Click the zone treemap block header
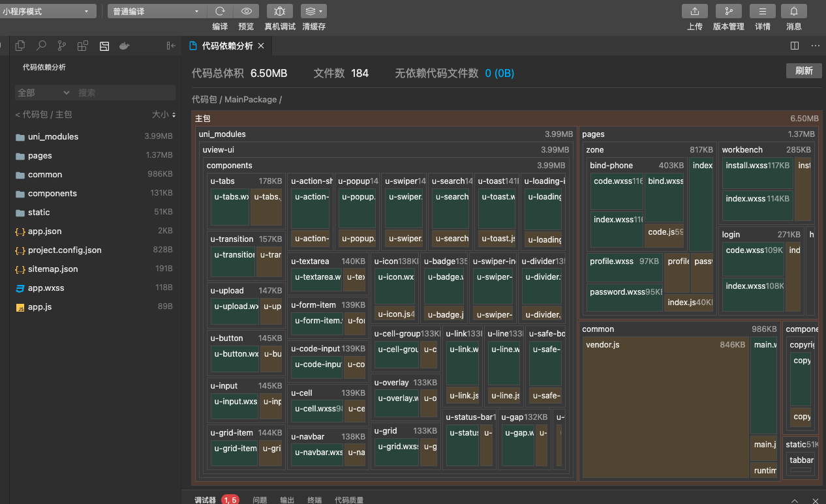This screenshot has height=504, width=826. coord(649,149)
